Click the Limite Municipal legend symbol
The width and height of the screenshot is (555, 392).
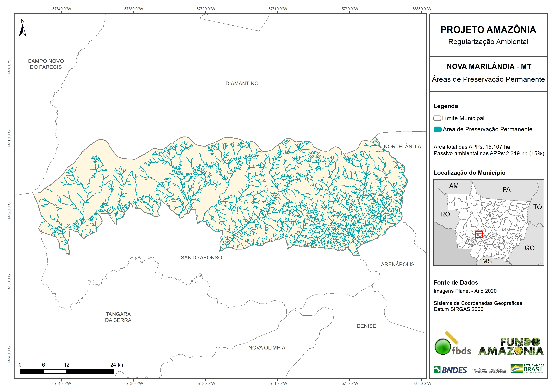tap(437, 118)
